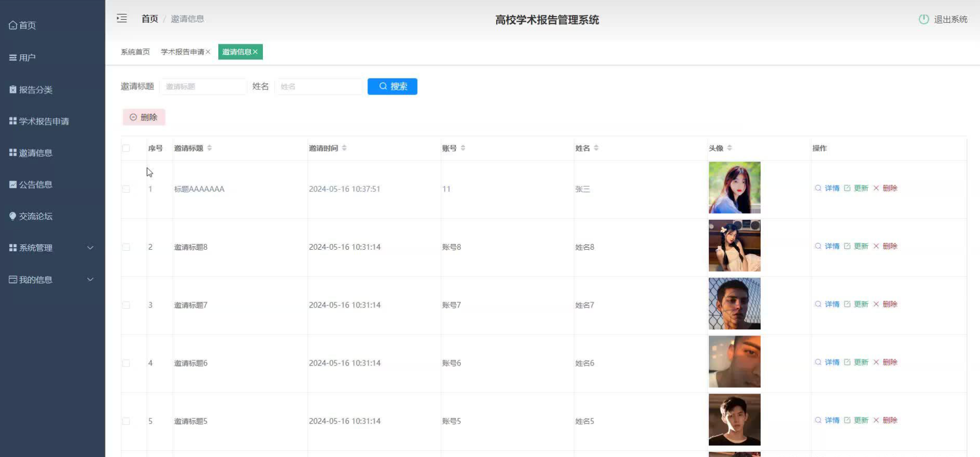Click the power icon for logout
This screenshot has width=980, height=457.
coord(924,19)
